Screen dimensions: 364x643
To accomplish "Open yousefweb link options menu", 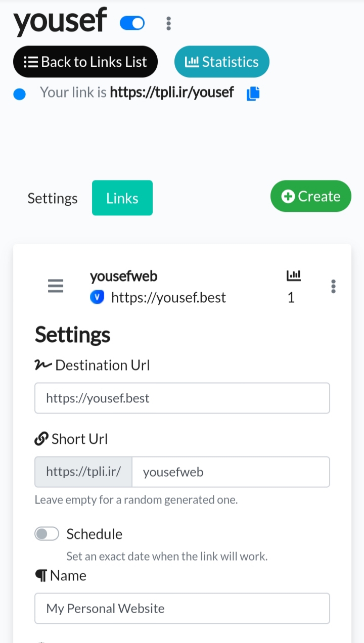I will click(x=333, y=286).
